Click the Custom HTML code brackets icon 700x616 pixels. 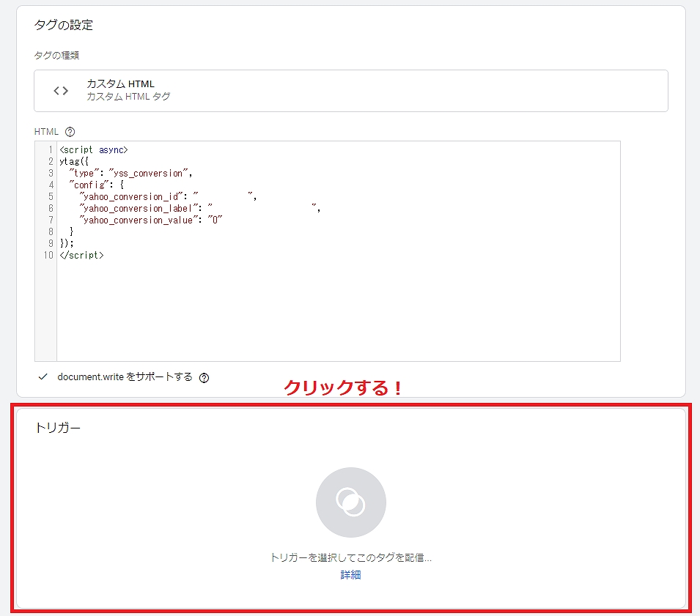[61, 91]
